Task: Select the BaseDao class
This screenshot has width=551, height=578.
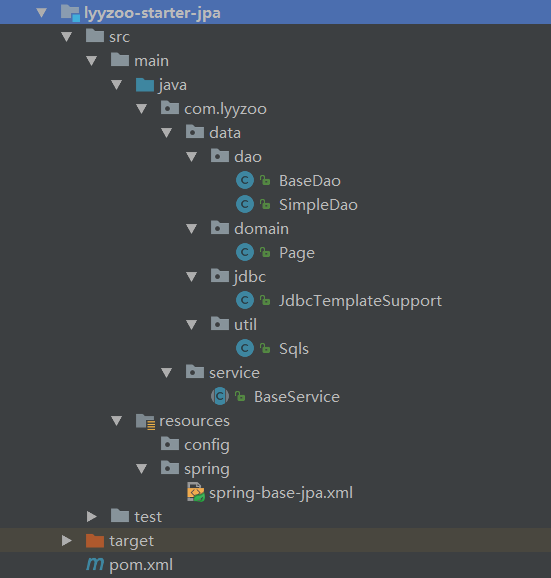Action: [310, 181]
